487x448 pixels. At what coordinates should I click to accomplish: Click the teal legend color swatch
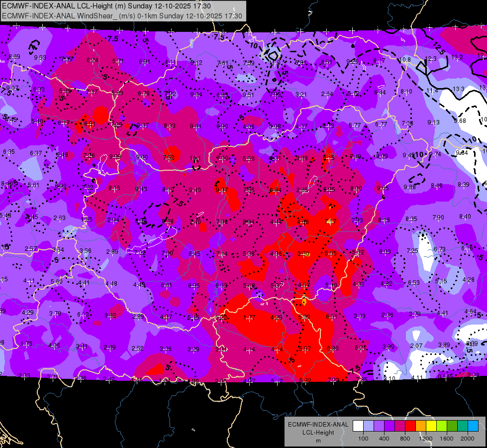(x=463, y=426)
